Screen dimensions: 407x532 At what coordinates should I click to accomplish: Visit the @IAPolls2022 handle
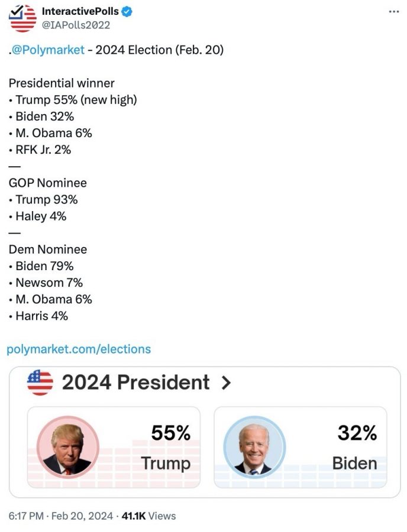click(76, 25)
